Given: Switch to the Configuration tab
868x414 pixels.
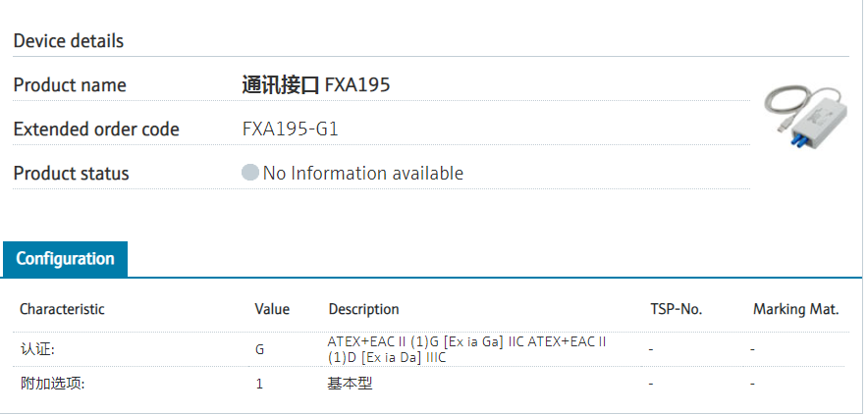Looking at the screenshot, I should point(66,259).
